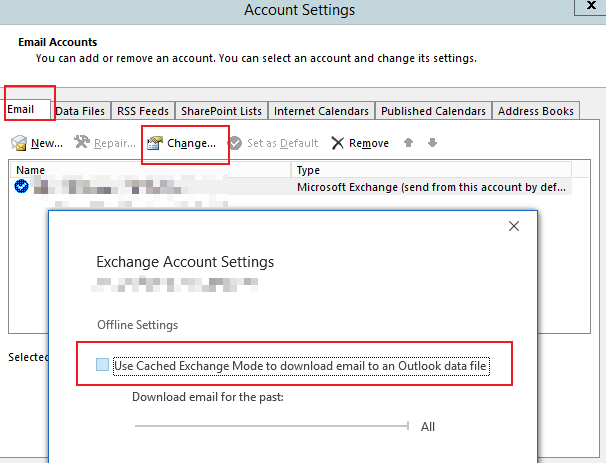Click the Remove X icon
Image resolution: width=606 pixels, height=463 pixels.
pyautogui.click(x=338, y=143)
